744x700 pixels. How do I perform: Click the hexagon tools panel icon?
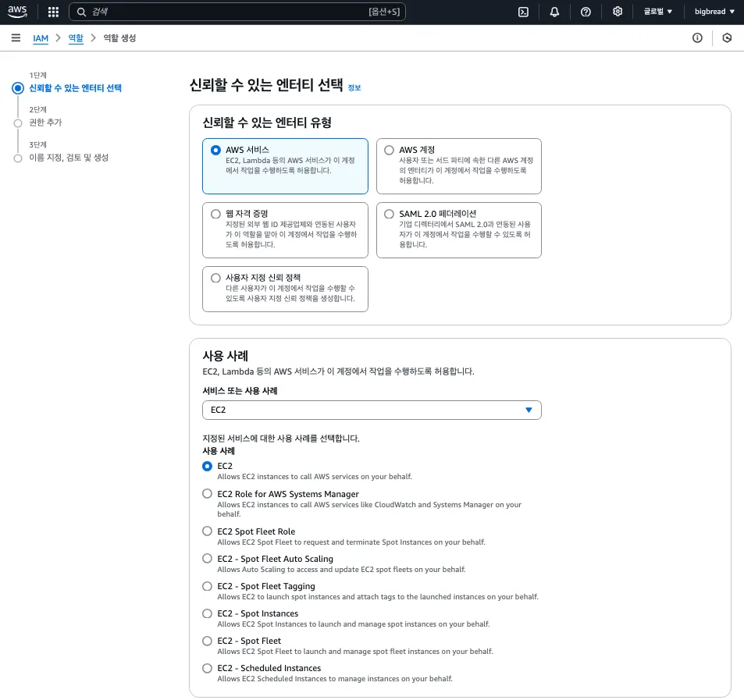pyautogui.click(x=727, y=38)
